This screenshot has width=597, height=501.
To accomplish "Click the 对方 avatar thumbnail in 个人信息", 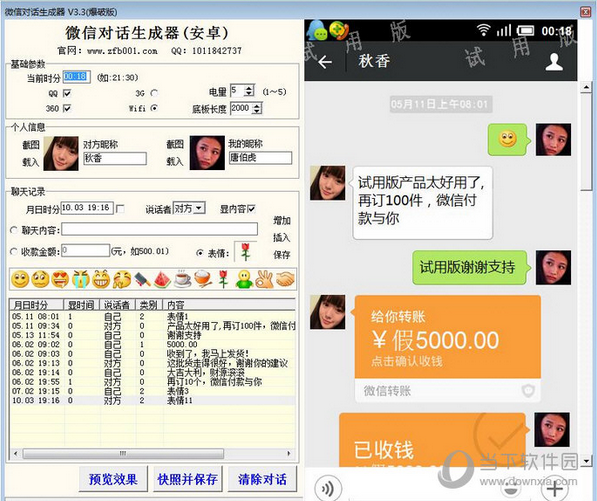I will pyautogui.click(x=61, y=153).
